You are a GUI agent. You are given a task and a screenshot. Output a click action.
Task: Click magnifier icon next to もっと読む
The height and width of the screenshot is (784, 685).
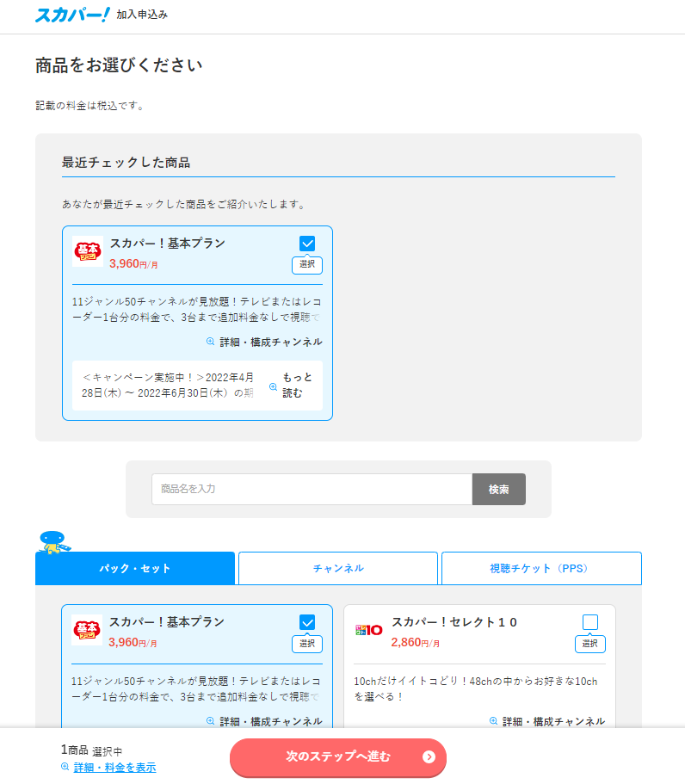pos(274,386)
